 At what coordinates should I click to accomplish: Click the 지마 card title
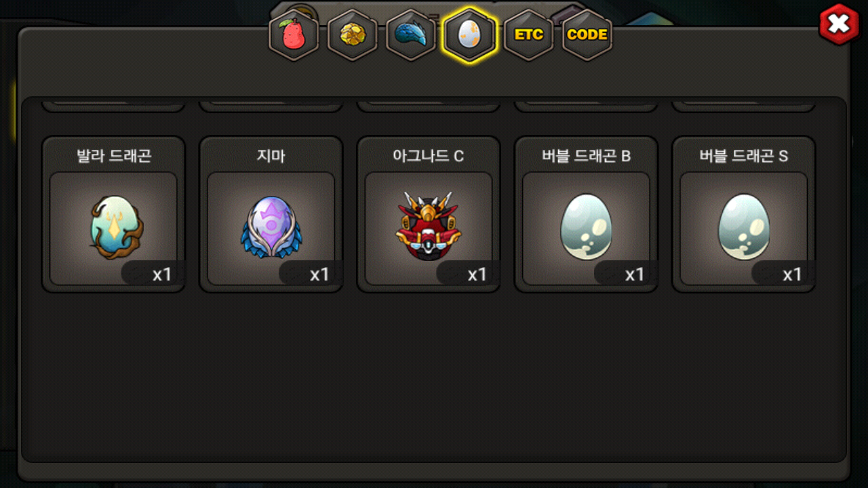271,156
